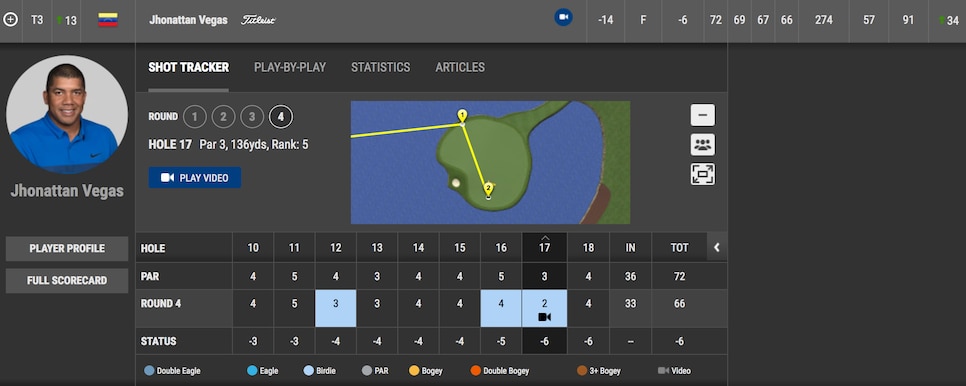Screen dimensions: 966x386
Task: Collapse hole 17 using the caret above it
Action: [x=545, y=238]
